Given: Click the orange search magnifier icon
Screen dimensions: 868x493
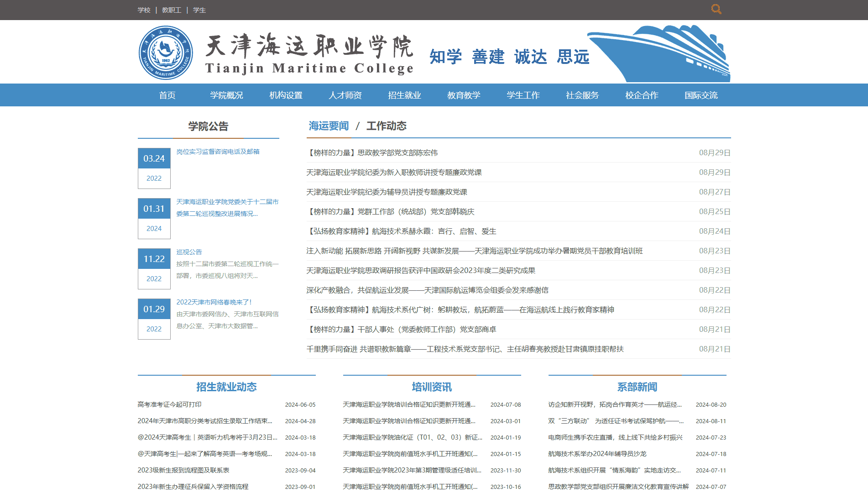Looking at the screenshot, I should coord(716,9).
